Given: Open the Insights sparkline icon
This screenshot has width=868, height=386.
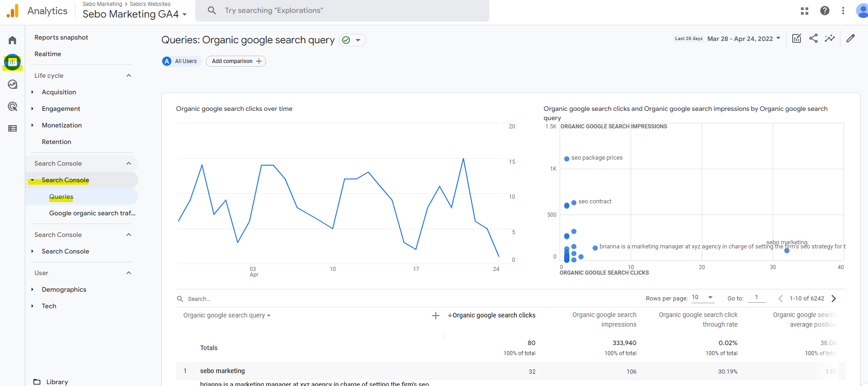Looking at the screenshot, I should point(830,38).
